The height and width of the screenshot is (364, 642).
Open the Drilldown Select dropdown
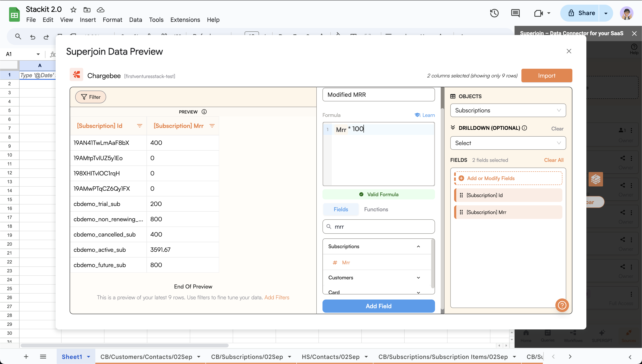(508, 143)
